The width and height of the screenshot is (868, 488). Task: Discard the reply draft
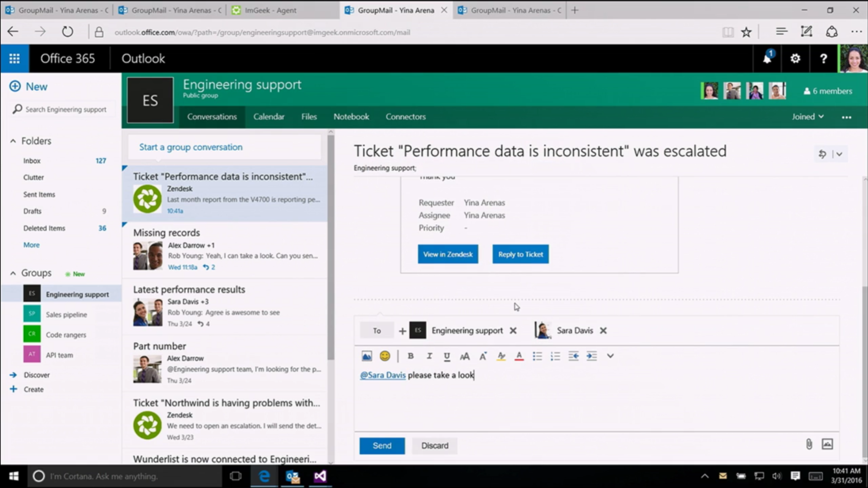point(435,446)
